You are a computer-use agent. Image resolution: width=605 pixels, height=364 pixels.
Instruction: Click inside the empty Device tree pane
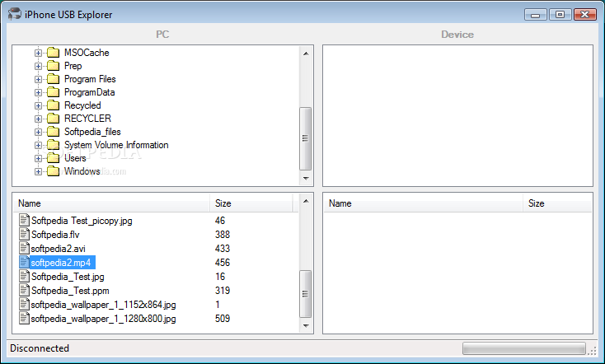click(x=457, y=115)
